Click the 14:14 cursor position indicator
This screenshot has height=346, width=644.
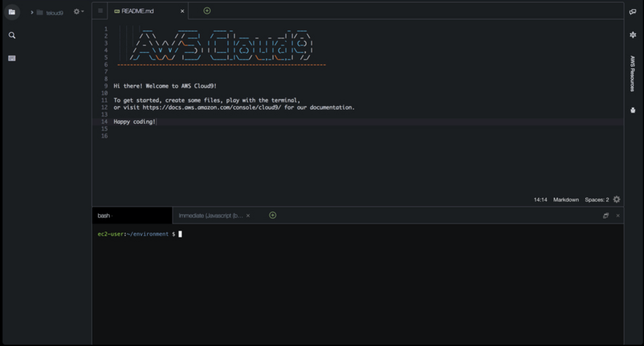coord(540,199)
